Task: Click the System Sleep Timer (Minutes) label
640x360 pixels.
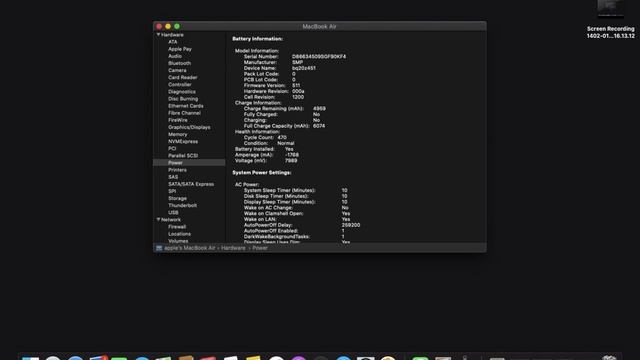Action: click(x=279, y=191)
